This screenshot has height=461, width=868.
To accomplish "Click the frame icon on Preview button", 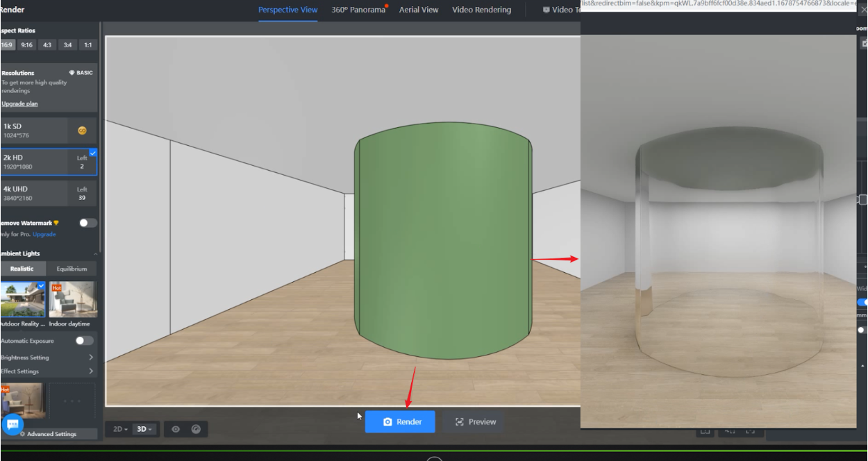I will pos(459,421).
